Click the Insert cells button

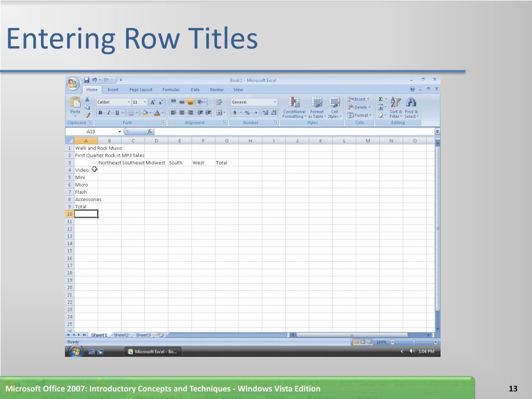coord(358,99)
